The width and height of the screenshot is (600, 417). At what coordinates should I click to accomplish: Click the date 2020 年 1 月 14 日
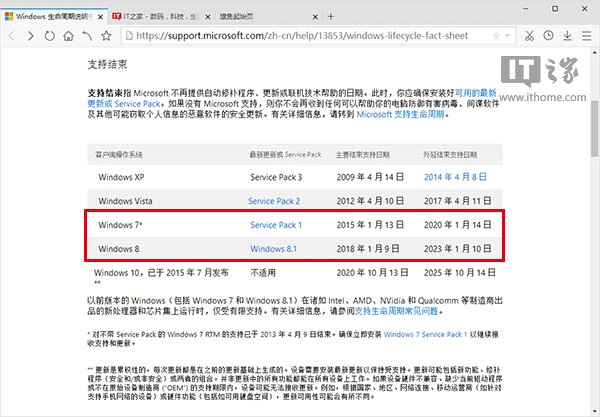(458, 225)
